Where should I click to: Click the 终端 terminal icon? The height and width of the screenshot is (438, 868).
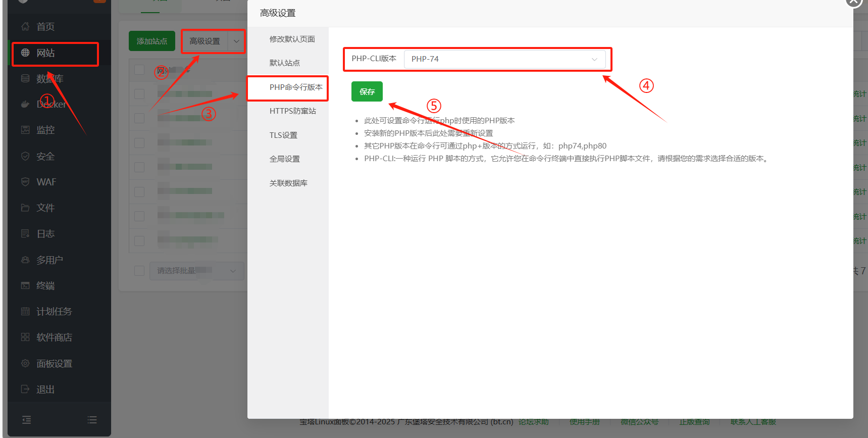pyautogui.click(x=25, y=285)
